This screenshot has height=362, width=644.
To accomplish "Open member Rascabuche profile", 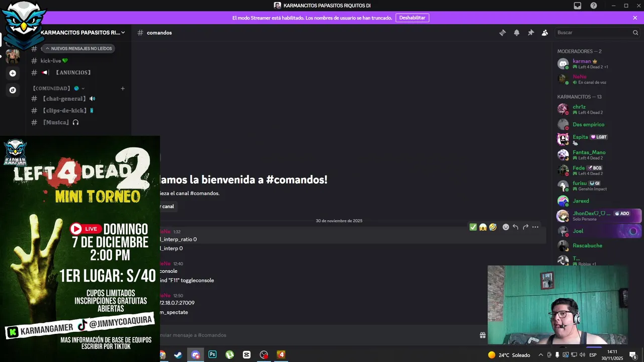I will click(x=598, y=246).
